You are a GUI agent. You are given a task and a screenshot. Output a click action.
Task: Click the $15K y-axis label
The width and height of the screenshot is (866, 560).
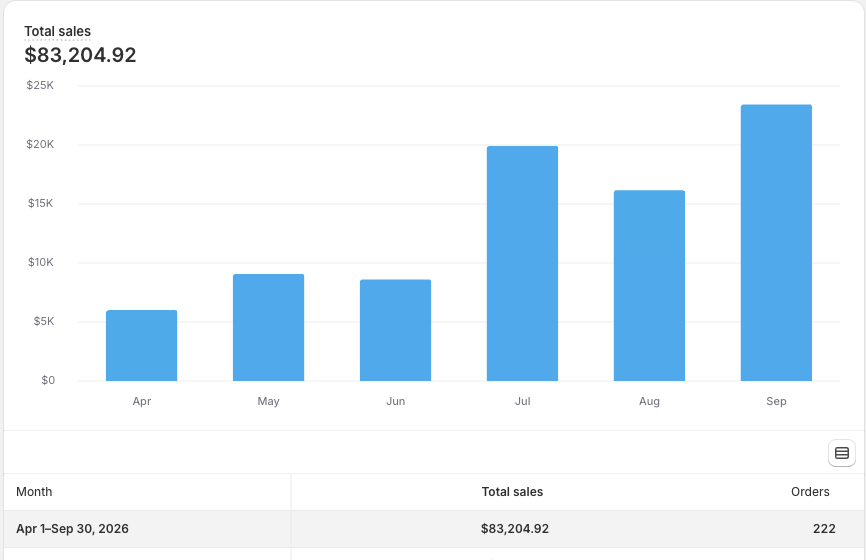click(x=41, y=203)
